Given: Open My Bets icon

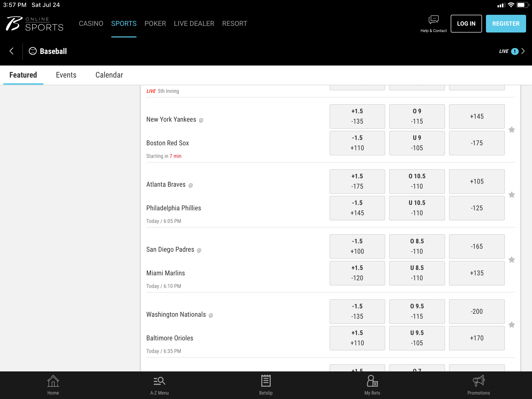Looking at the screenshot, I should click(372, 381).
